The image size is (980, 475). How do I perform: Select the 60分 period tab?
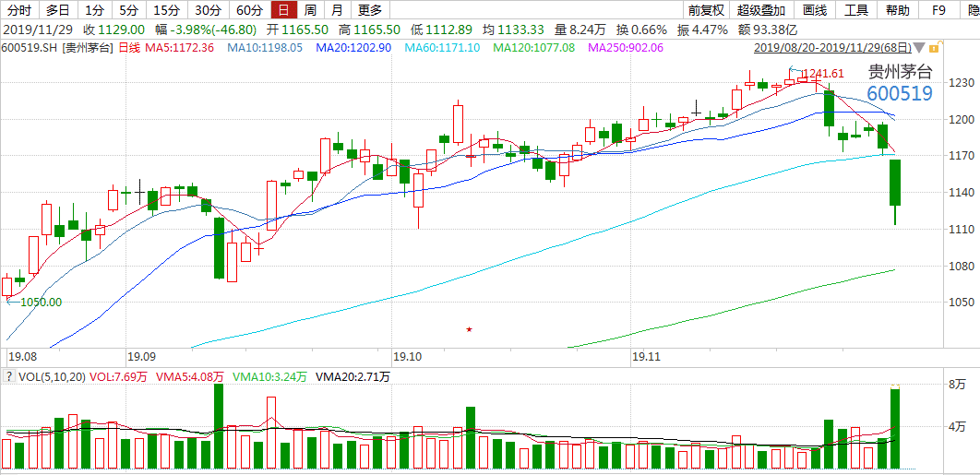coord(249,9)
